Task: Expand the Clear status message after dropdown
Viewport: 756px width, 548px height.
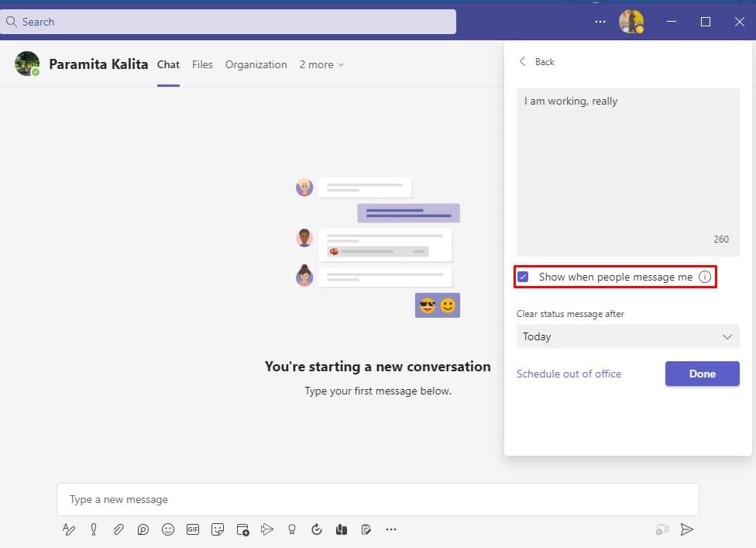Action: [627, 336]
